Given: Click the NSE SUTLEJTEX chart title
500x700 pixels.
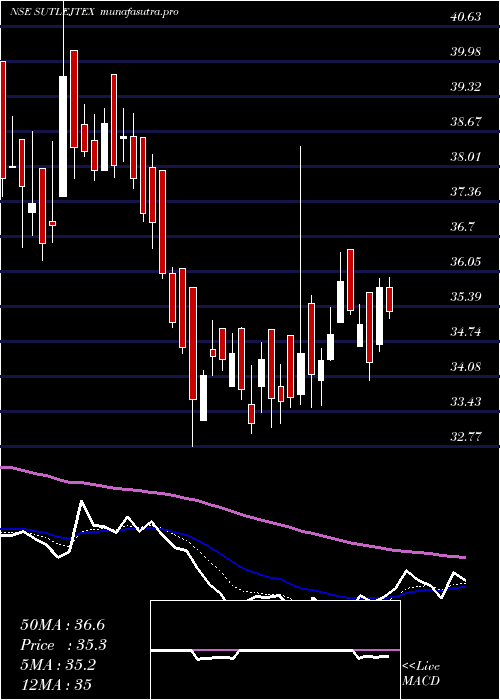Looking at the screenshot, I should [x=52, y=12].
